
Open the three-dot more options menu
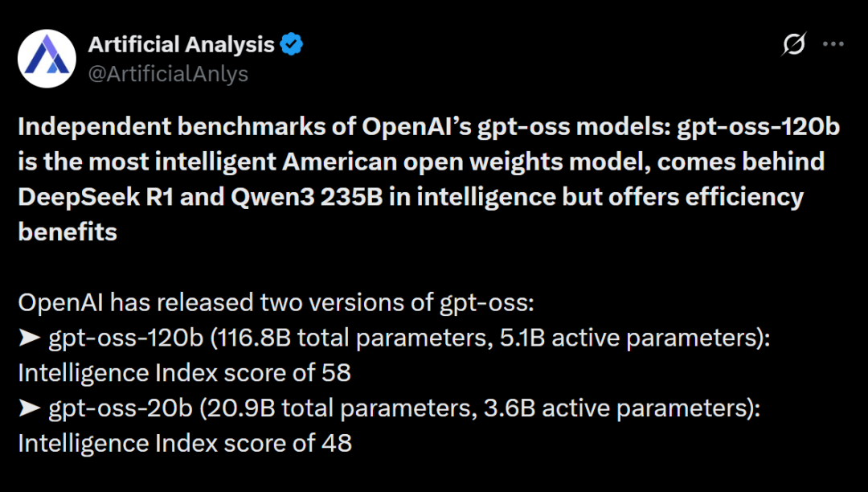(833, 44)
